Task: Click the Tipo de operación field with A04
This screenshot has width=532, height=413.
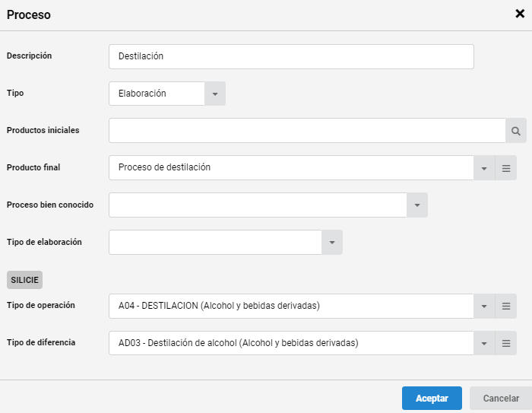Action: (291, 306)
